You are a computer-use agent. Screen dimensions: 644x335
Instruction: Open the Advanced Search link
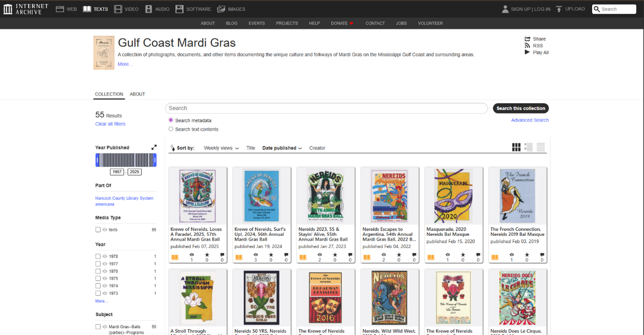[x=530, y=120]
